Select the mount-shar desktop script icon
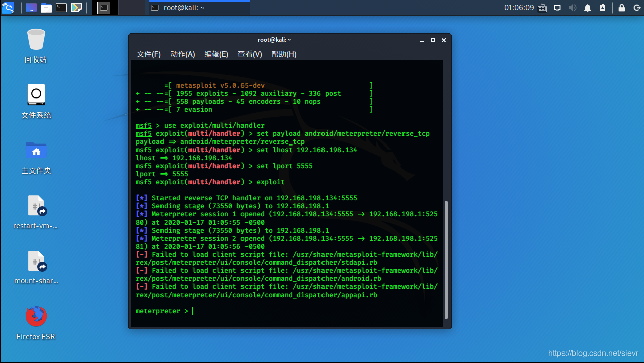This screenshot has width=644, height=363. (x=36, y=267)
